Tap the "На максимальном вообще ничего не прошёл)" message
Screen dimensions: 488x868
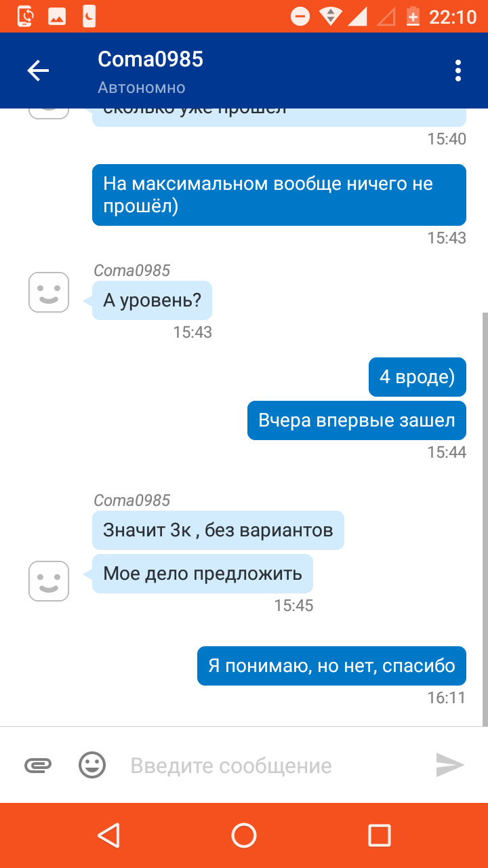pyautogui.click(x=279, y=195)
